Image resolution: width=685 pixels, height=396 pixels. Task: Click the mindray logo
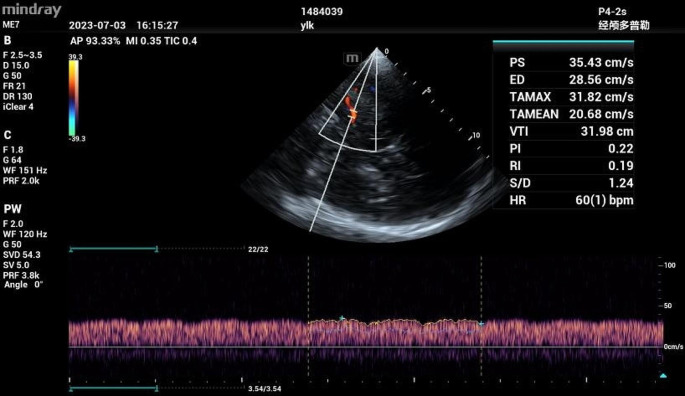[x=31, y=10]
